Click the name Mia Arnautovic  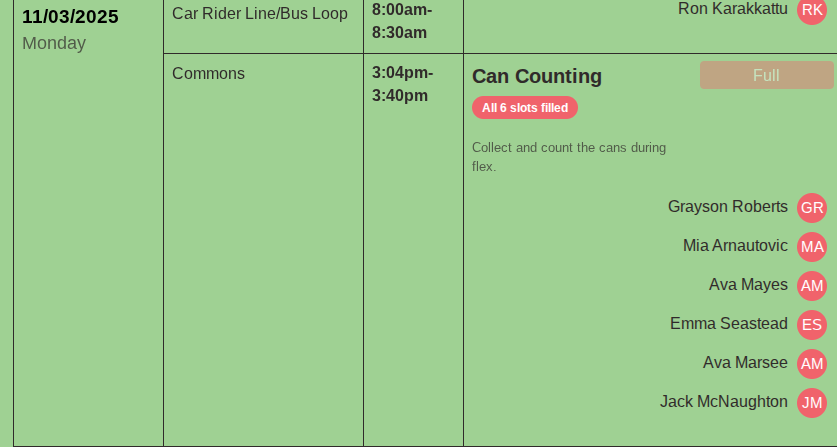[735, 246]
